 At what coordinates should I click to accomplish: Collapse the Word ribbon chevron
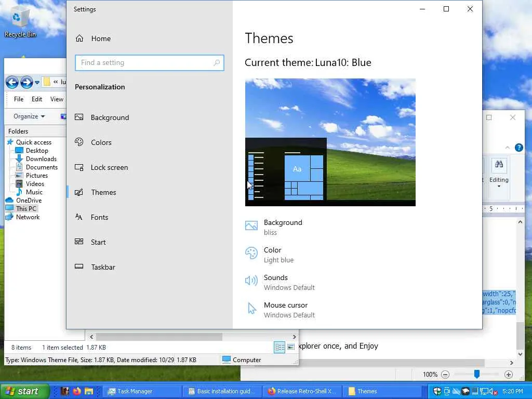click(507, 148)
